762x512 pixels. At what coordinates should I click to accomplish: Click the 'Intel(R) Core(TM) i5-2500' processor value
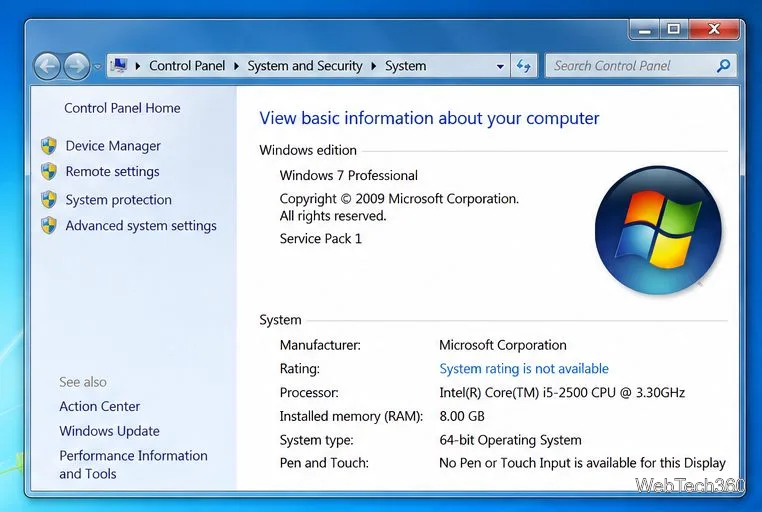pos(562,393)
